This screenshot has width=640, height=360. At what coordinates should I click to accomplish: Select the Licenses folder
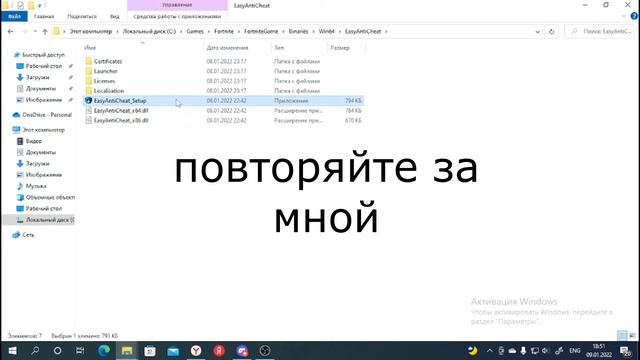coord(104,81)
